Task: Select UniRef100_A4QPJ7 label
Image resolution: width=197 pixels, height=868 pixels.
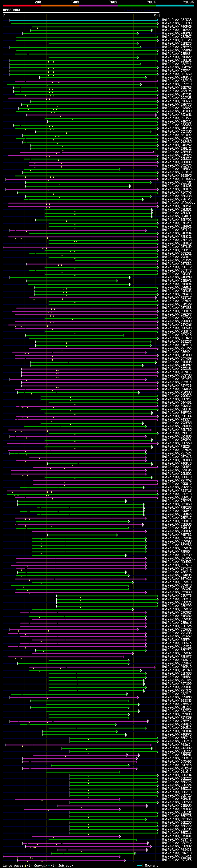Action: 177,78
